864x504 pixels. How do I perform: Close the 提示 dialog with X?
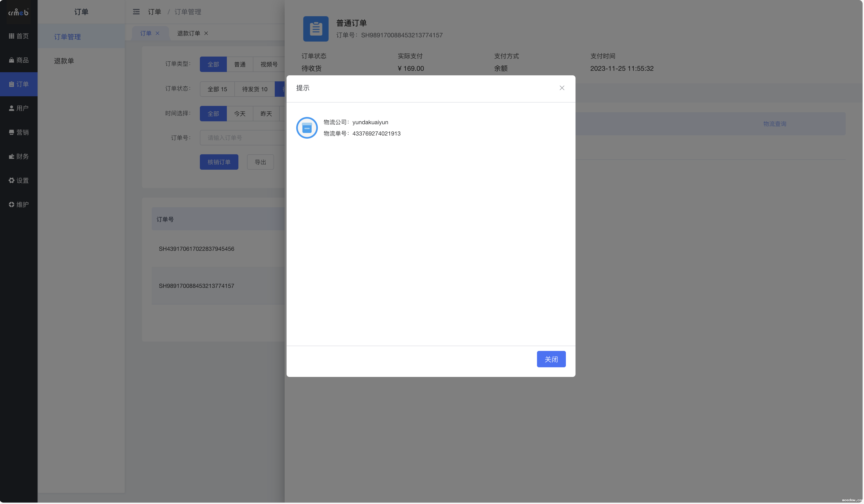click(562, 88)
